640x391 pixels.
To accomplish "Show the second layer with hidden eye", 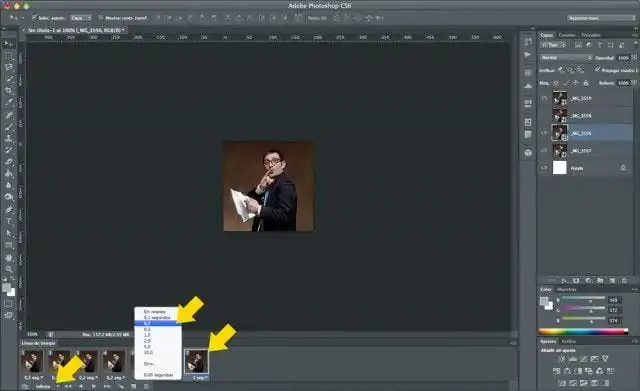I will pos(544,116).
